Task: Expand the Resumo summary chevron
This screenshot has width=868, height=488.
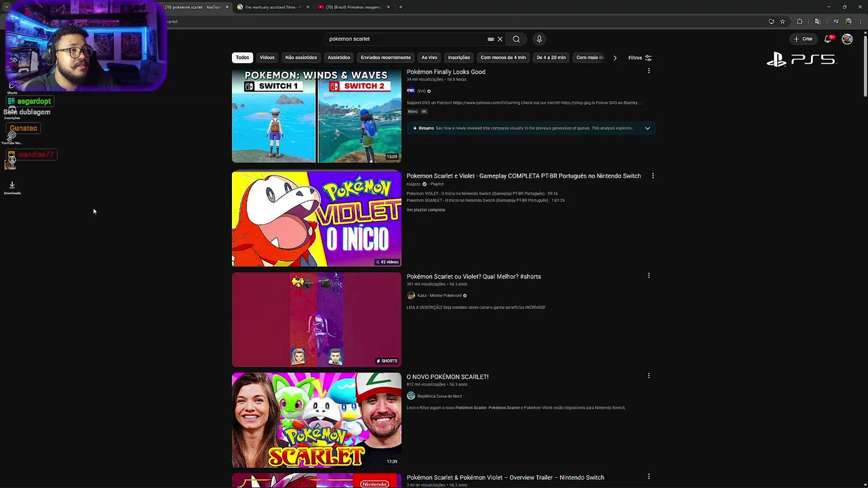Action: pos(648,128)
